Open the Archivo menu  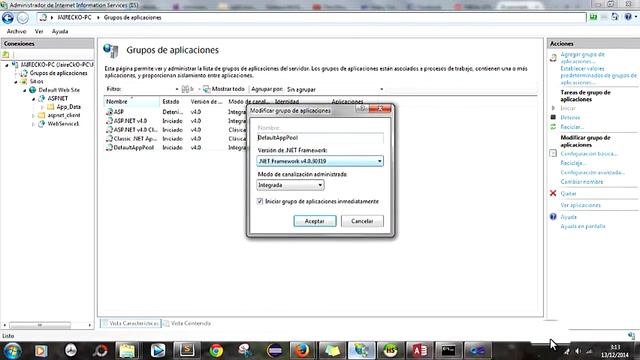pyautogui.click(x=16, y=31)
